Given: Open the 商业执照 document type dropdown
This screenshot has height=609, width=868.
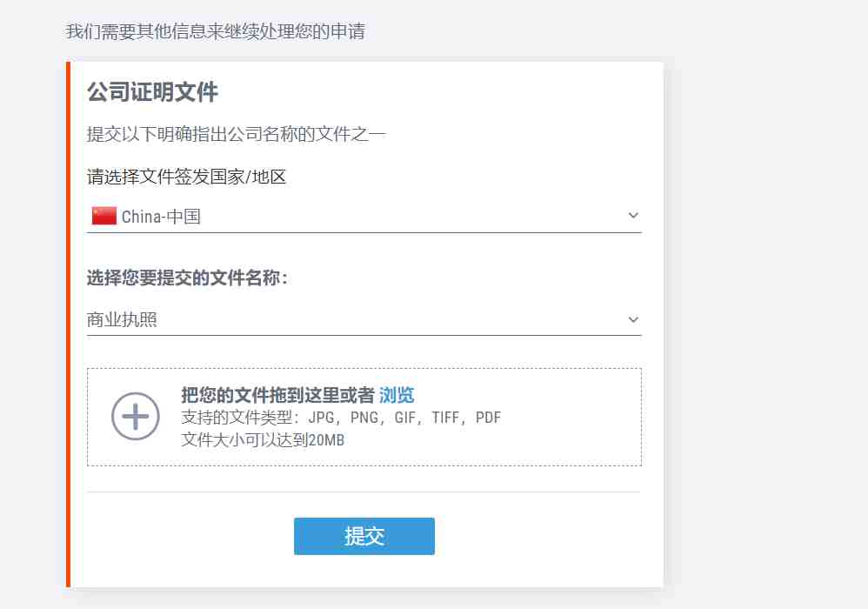Looking at the screenshot, I should [364, 320].
